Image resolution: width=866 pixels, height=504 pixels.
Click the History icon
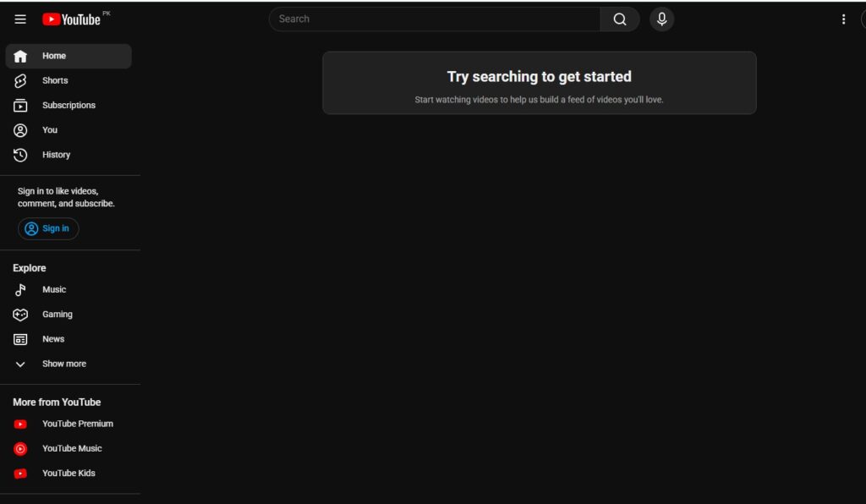click(x=19, y=155)
